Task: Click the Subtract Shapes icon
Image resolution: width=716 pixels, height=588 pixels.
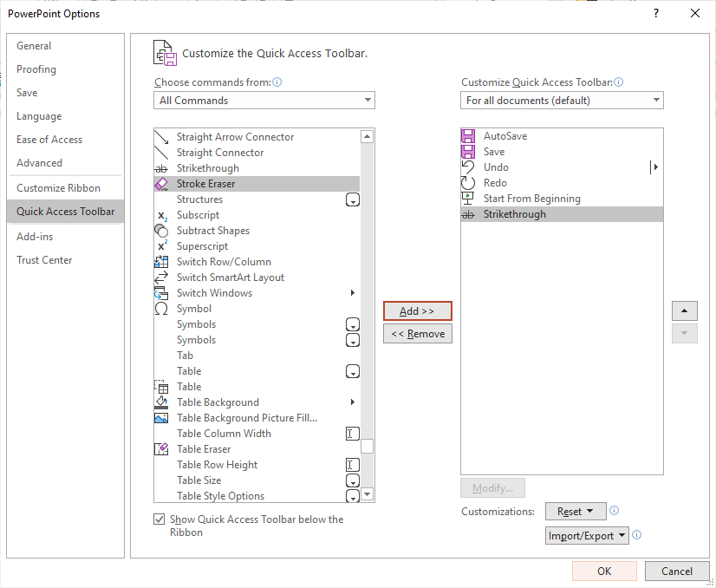Action: (x=161, y=231)
